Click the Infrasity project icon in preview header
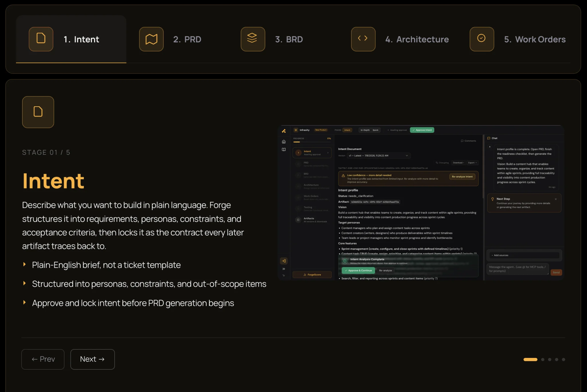This screenshot has width=587, height=392. [296, 130]
